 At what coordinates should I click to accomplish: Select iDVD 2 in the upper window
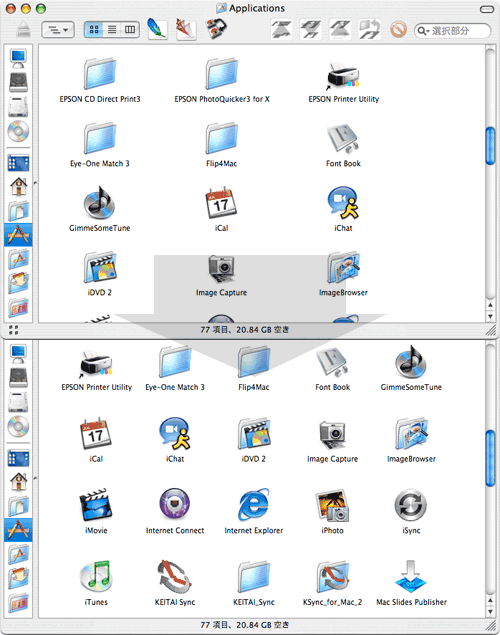tap(100, 268)
